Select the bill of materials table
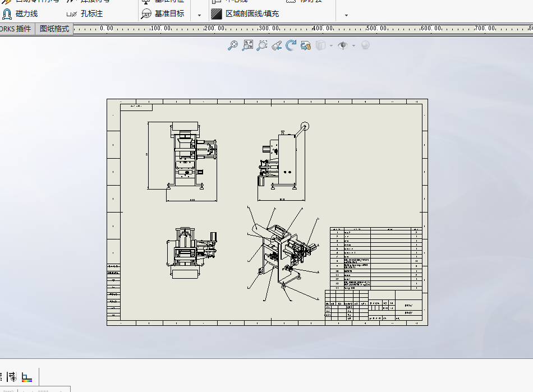This screenshot has width=533, height=392. point(376,259)
